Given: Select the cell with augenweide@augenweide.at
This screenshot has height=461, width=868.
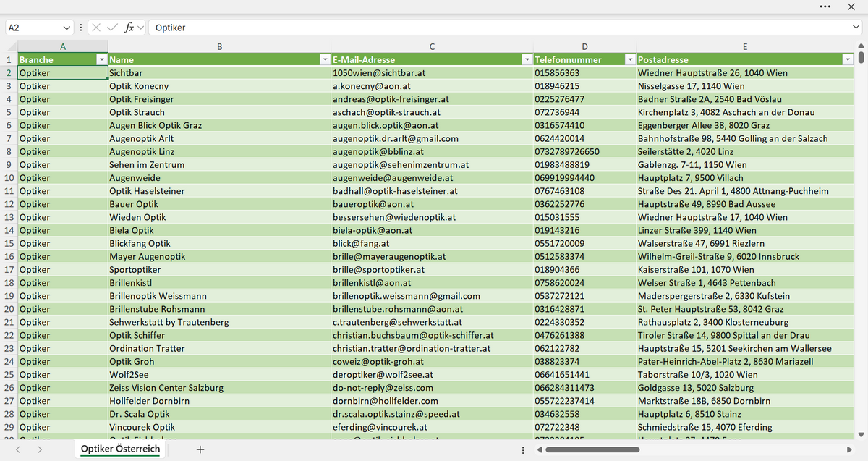Looking at the screenshot, I should (432, 178).
